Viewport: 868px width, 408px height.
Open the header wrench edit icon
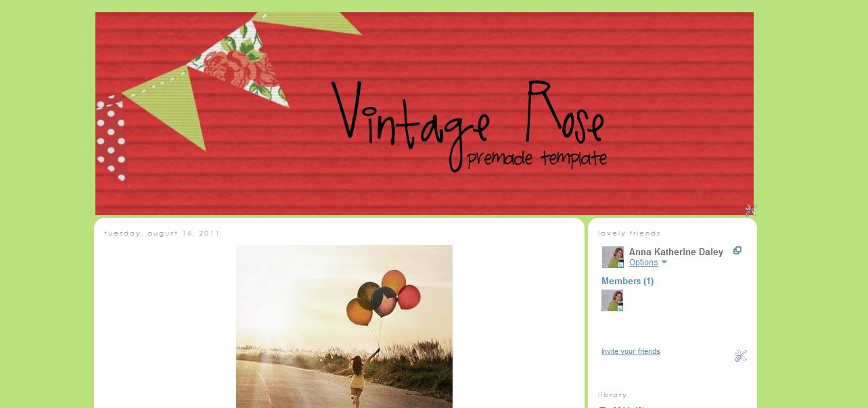click(x=750, y=210)
